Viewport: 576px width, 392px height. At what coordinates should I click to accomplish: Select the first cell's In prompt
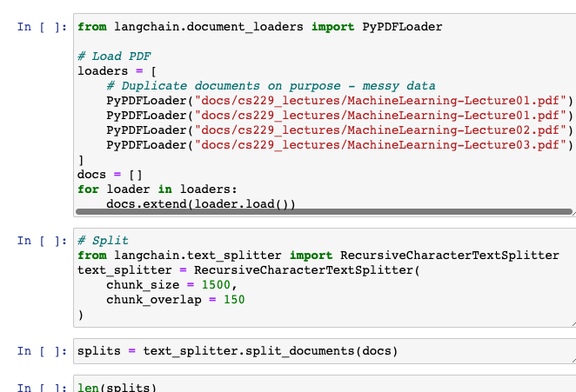(42, 27)
